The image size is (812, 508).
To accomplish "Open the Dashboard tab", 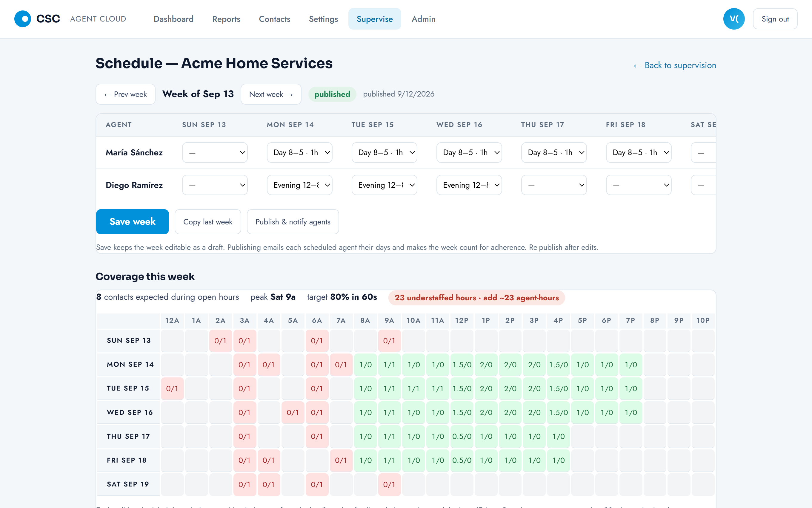I will [x=173, y=19].
